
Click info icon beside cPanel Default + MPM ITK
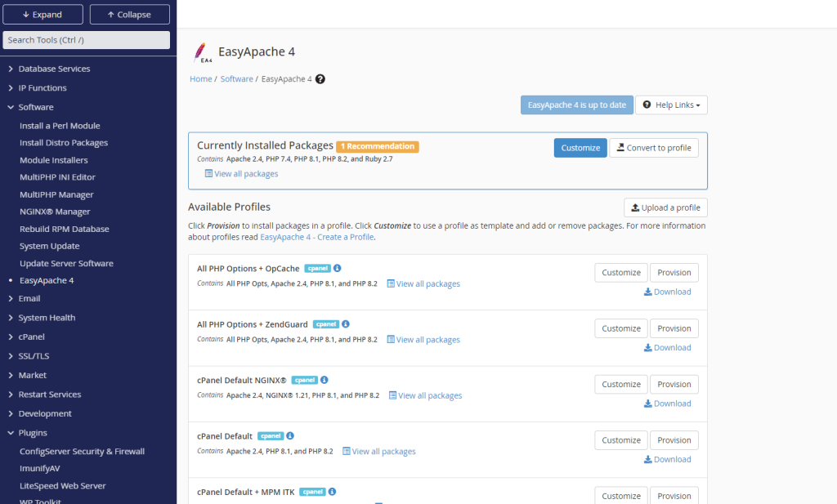tap(332, 492)
